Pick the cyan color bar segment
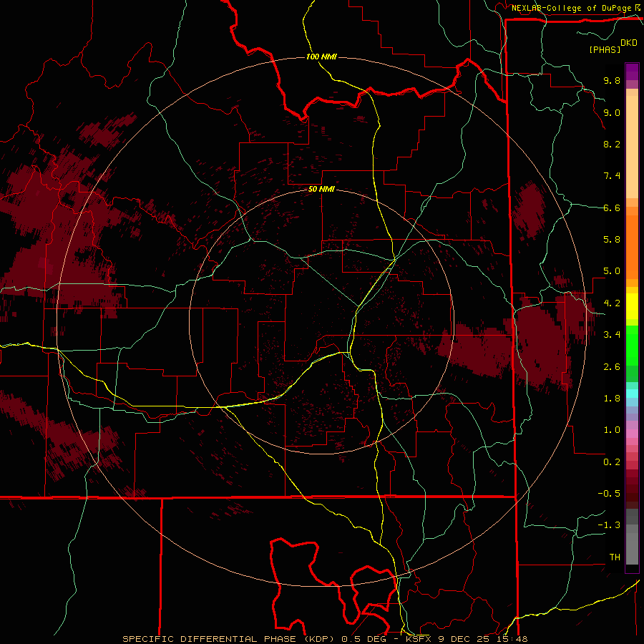This screenshot has width=644, height=644. coord(632,394)
